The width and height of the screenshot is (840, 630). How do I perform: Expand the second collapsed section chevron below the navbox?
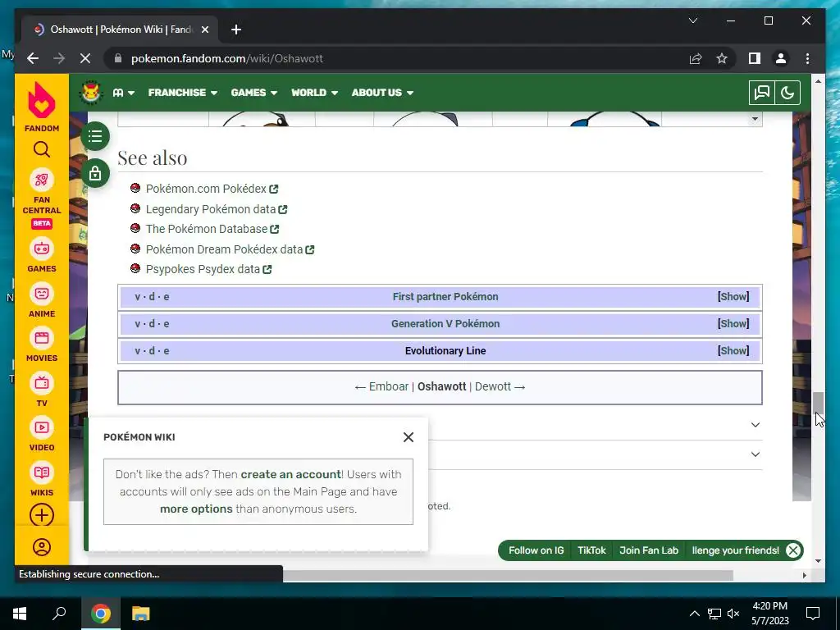point(756,454)
